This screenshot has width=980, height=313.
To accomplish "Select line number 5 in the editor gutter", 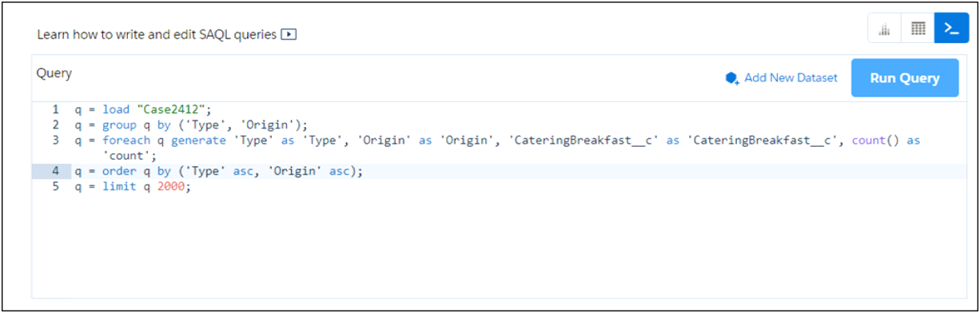I will point(55,188).
